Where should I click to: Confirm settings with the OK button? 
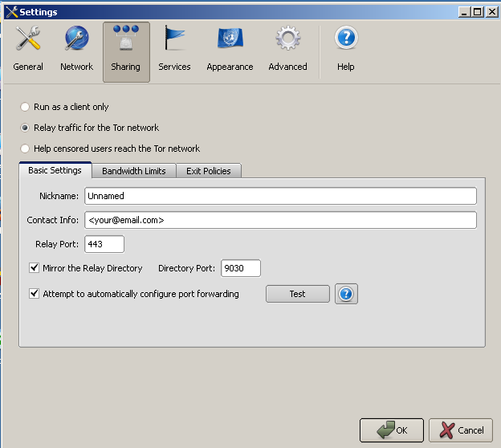point(392,430)
